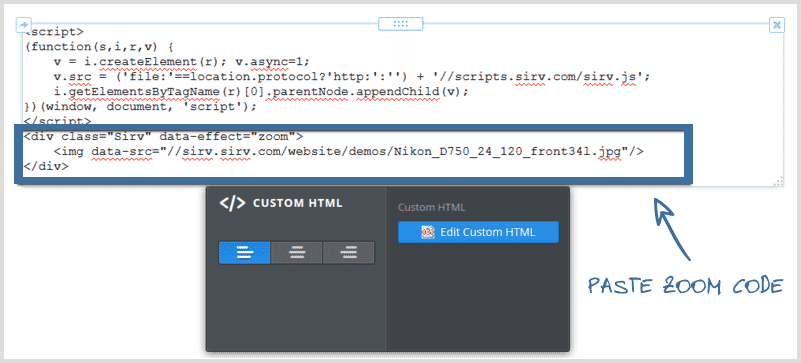Click the line '})(window, document, 'script');'

pyautogui.click(x=139, y=107)
